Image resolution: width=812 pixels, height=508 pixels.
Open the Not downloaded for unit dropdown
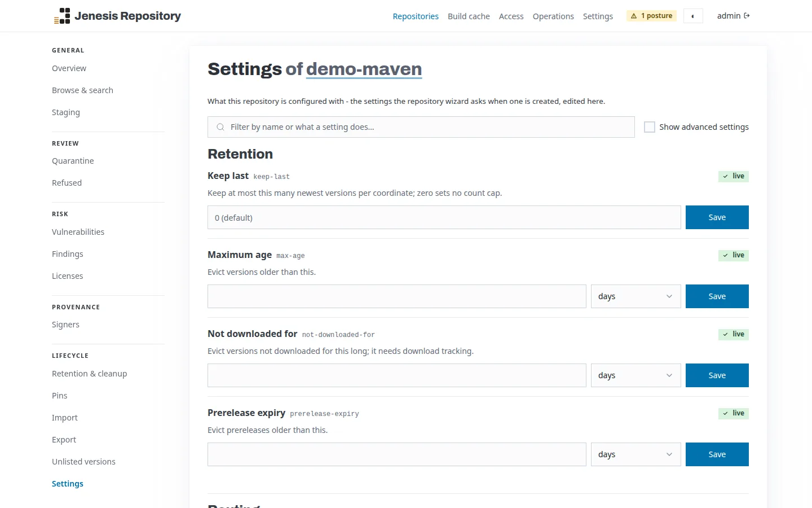click(636, 375)
